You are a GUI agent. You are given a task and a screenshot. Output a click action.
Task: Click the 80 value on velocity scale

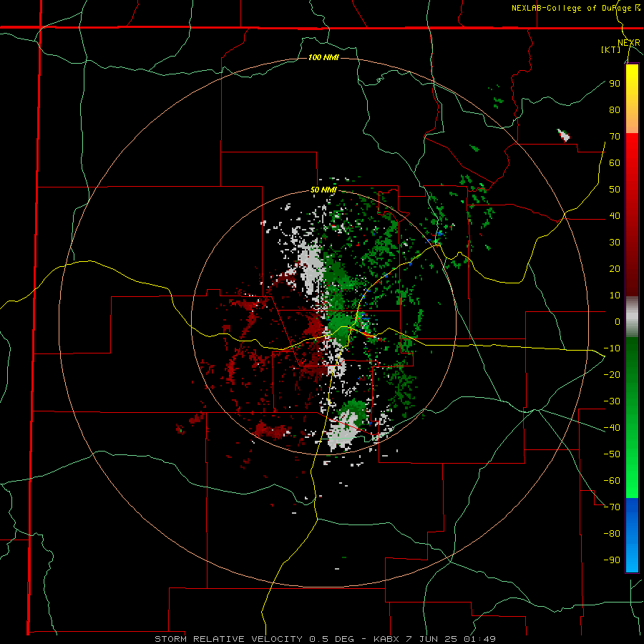tap(615, 109)
